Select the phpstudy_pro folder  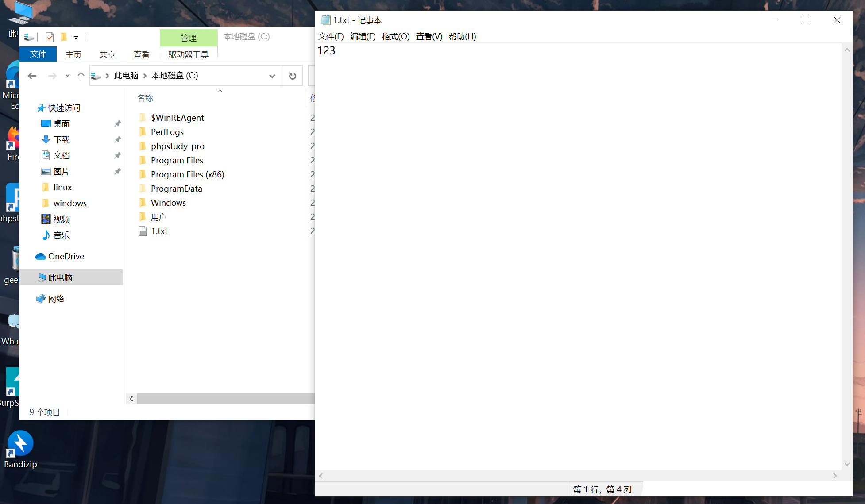[178, 146]
